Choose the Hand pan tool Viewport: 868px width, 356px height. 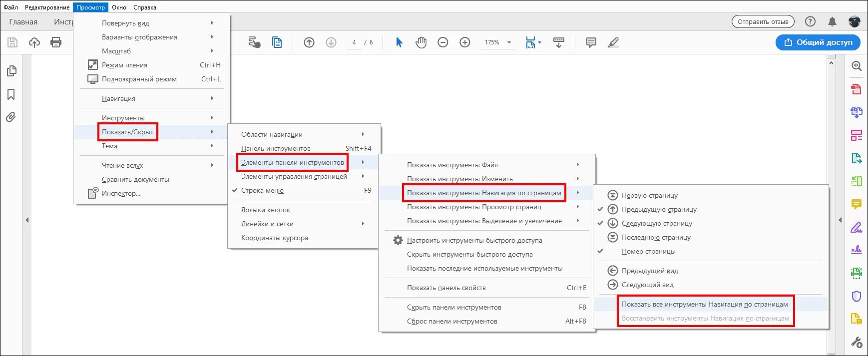(x=421, y=42)
